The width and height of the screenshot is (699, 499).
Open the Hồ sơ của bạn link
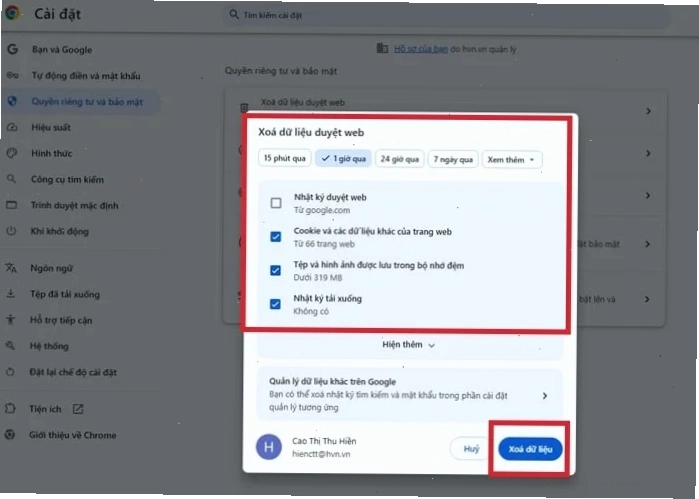(x=421, y=49)
